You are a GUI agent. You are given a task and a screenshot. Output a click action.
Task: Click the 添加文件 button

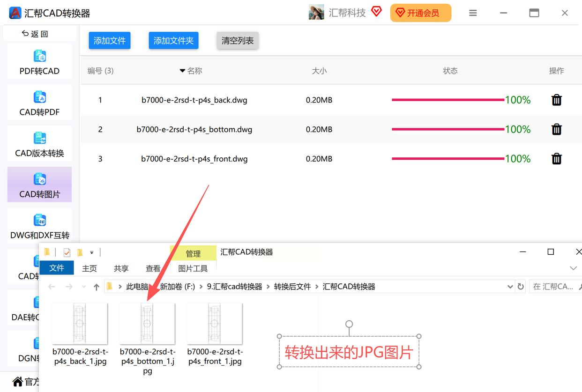click(x=110, y=41)
